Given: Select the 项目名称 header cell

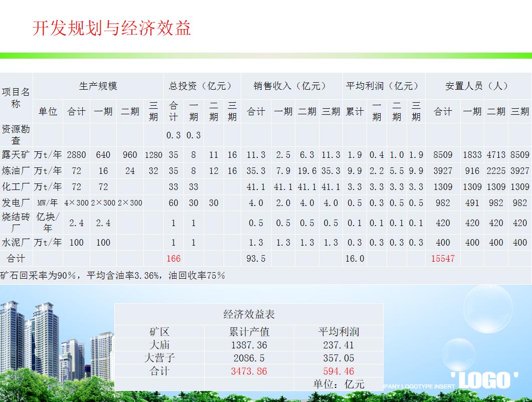Looking at the screenshot, I should pos(16,98).
